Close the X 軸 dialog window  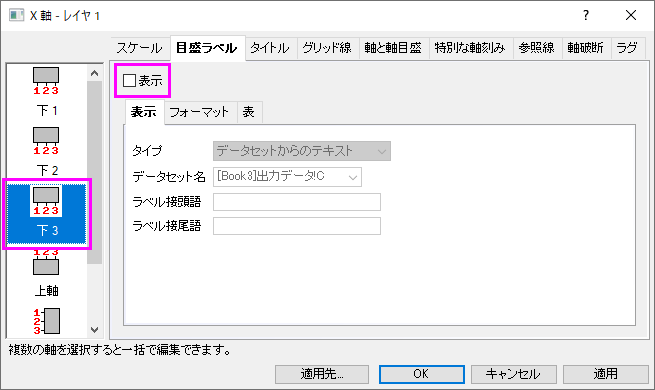tap(631, 15)
